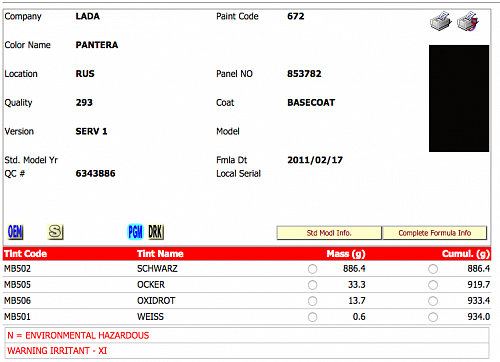Select mass radio button for SCHWARZ
Screen dimensions: 500x362
tap(313, 269)
